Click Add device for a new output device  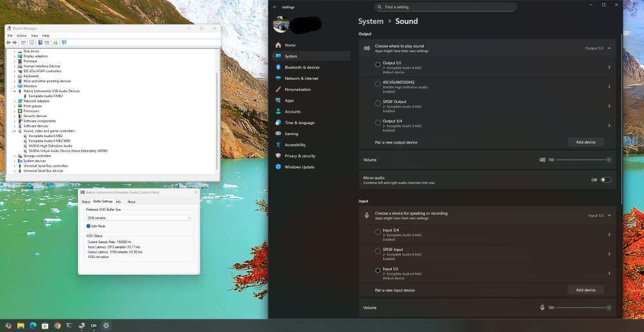(585, 142)
